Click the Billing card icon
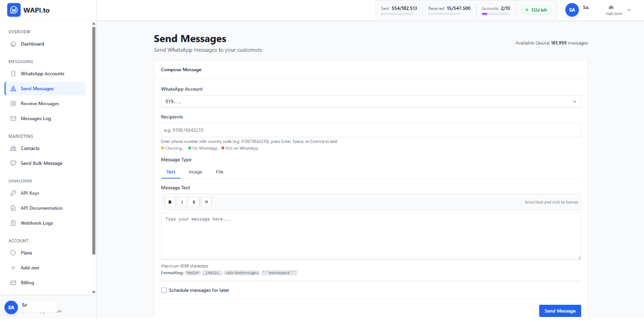The height and width of the screenshot is (322, 644). pyautogui.click(x=13, y=283)
